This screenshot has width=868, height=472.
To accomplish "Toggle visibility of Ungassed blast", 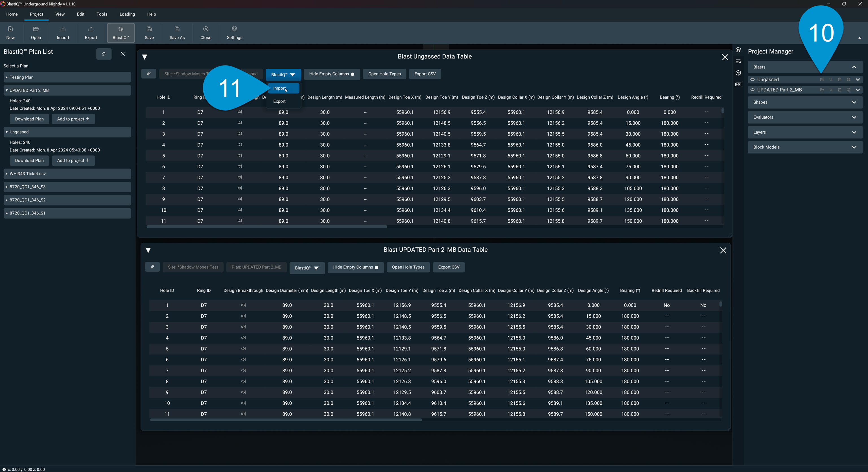I will coord(752,80).
